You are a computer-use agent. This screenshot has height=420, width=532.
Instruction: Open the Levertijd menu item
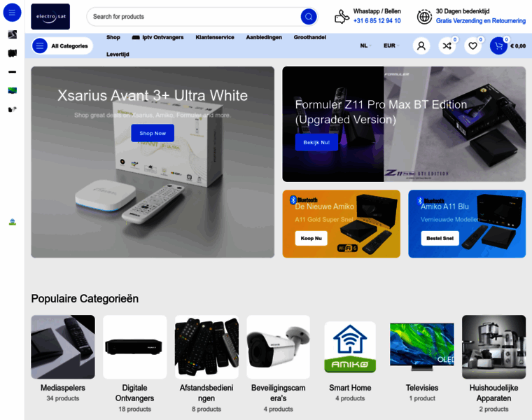tap(118, 55)
